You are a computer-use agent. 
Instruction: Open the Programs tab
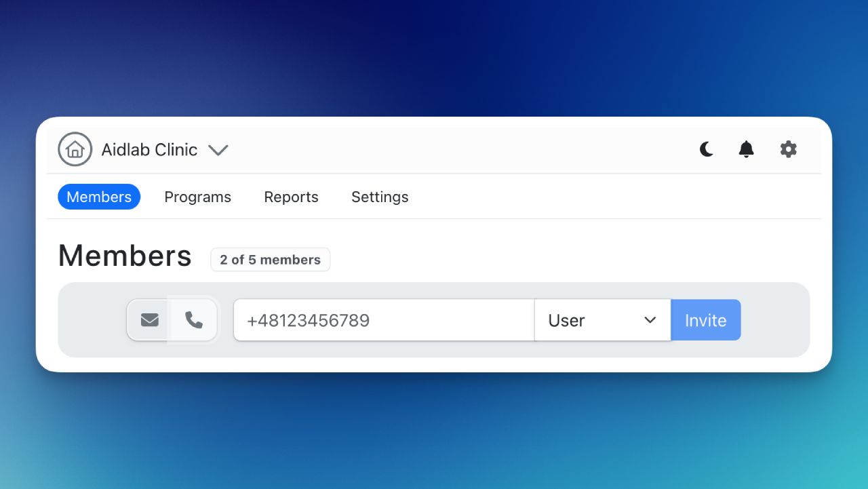pyautogui.click(x=197, y=197)
